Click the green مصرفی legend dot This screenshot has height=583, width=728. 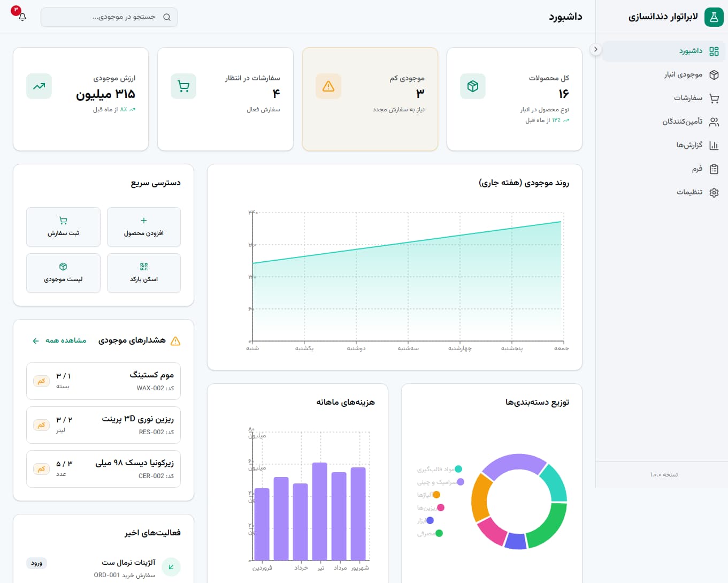pyautogui.click(x=439, y=533)
